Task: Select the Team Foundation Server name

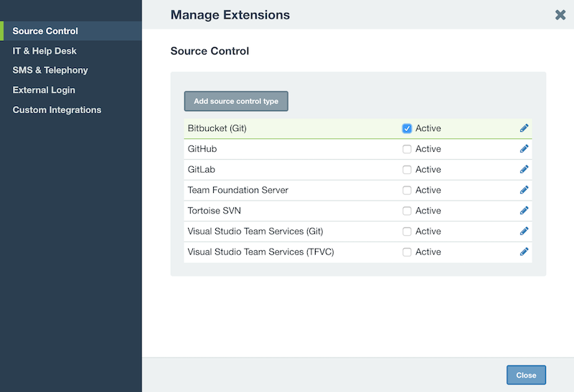Action: tap(238, 190)
